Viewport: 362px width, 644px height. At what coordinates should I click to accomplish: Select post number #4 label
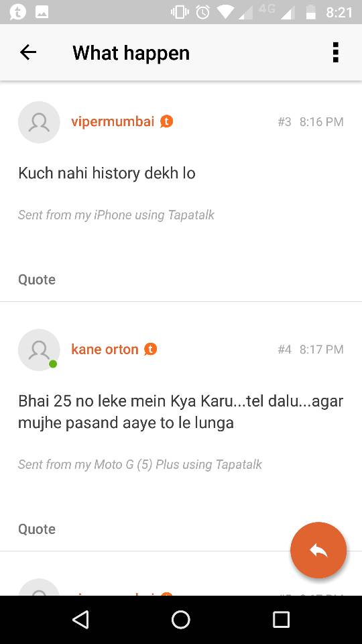pyautogui.click(x=284, y=349)
